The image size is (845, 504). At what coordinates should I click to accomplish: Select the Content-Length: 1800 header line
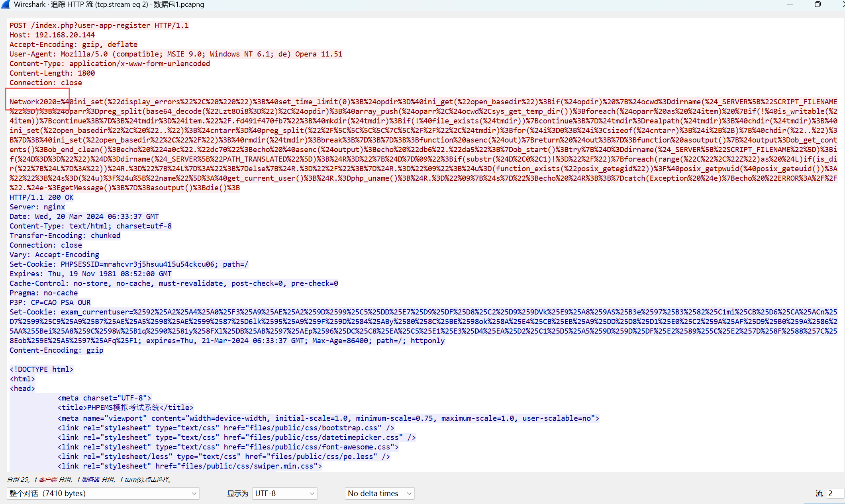[x=52, y=73]
